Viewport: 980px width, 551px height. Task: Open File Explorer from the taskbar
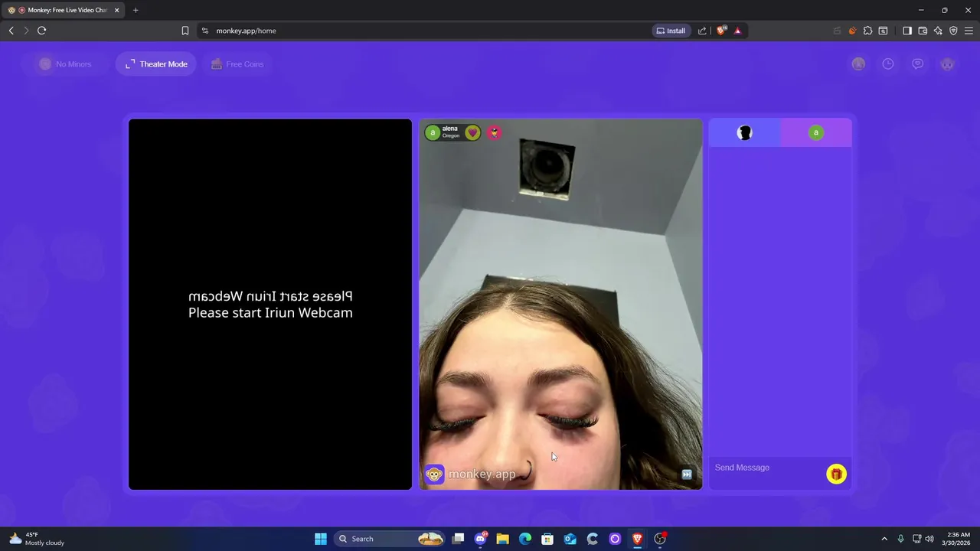pos(503,539)
